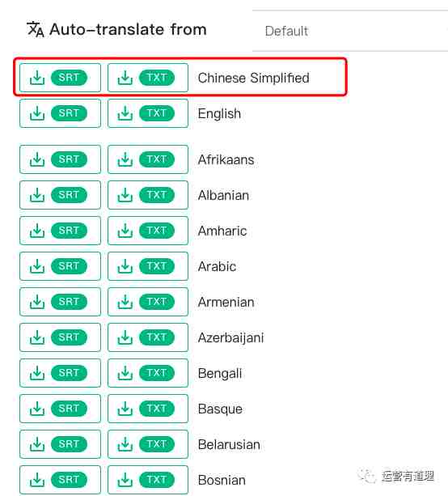Download Belarusian SRT subtitle file
The image size is (448, 496).
[60, 444]
